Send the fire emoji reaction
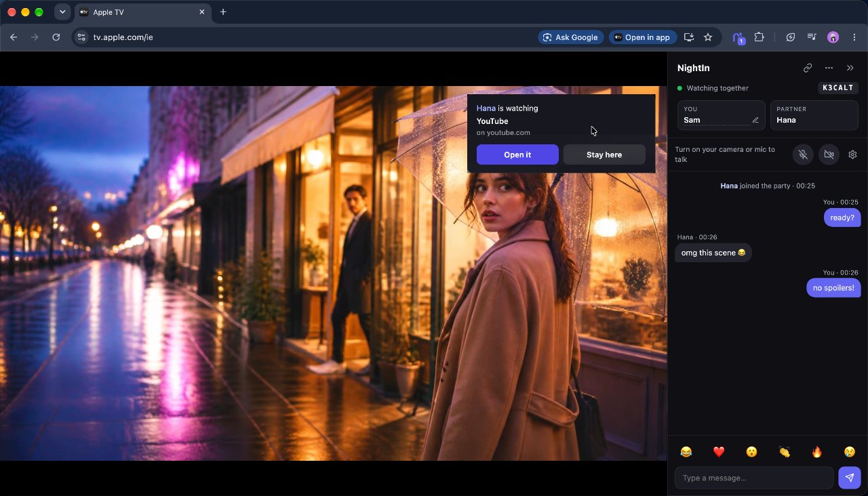 [817, 452]
